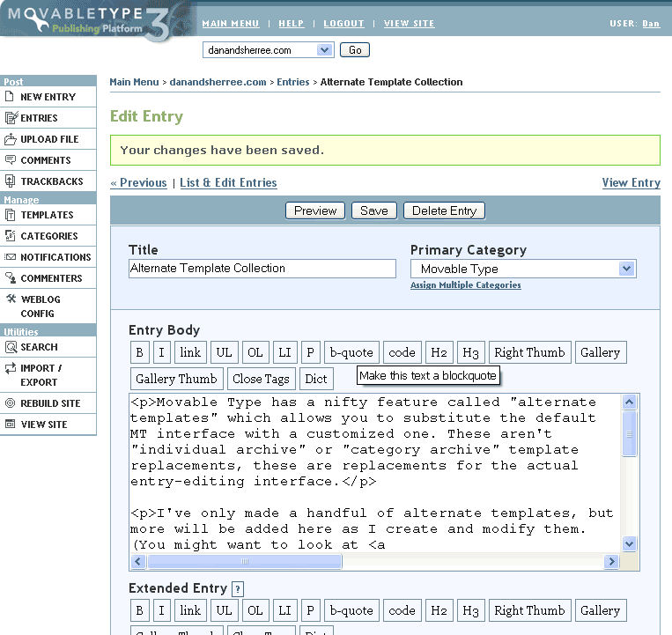Screen dimensions: 672x635
Task: Open the Primary Category dropdown
Action: [523, 269]
